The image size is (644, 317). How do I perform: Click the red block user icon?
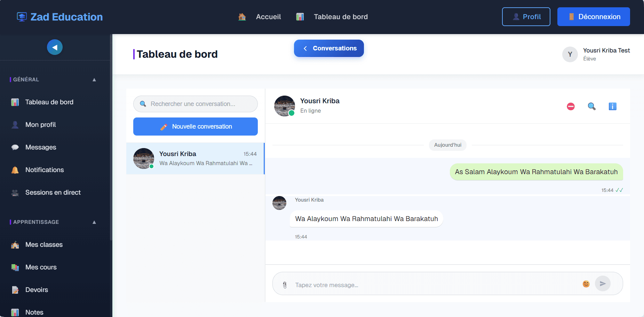click(571, 106)
